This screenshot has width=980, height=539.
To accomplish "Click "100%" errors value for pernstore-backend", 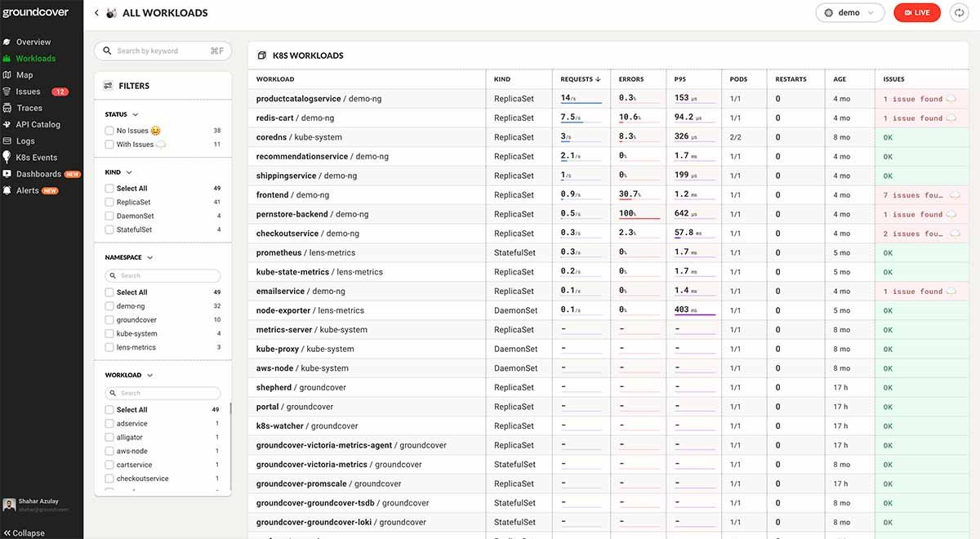I will (627, 214).
